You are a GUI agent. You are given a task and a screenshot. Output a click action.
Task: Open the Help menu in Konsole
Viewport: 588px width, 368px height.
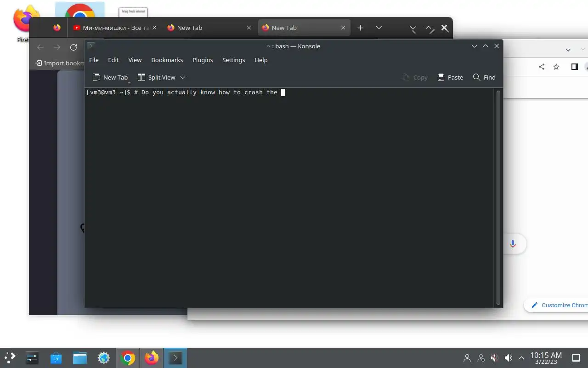click(x=261, y=60)
